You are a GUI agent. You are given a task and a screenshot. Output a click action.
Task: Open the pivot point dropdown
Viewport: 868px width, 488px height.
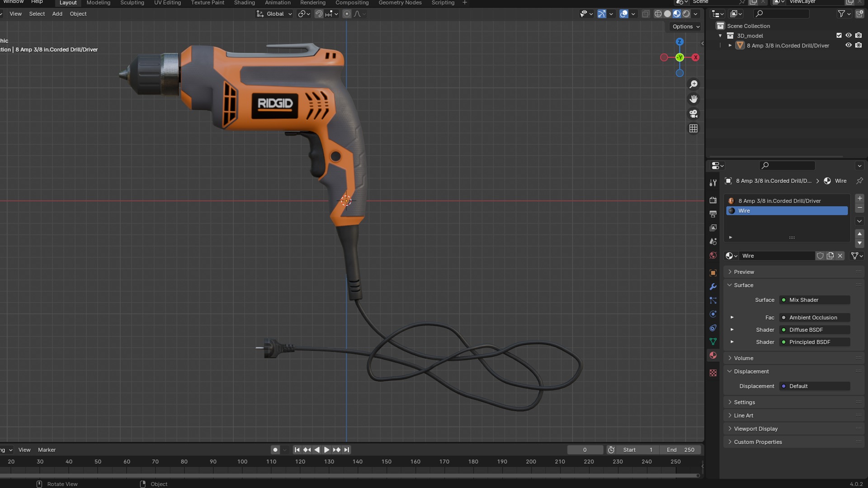tap(304, 14)
